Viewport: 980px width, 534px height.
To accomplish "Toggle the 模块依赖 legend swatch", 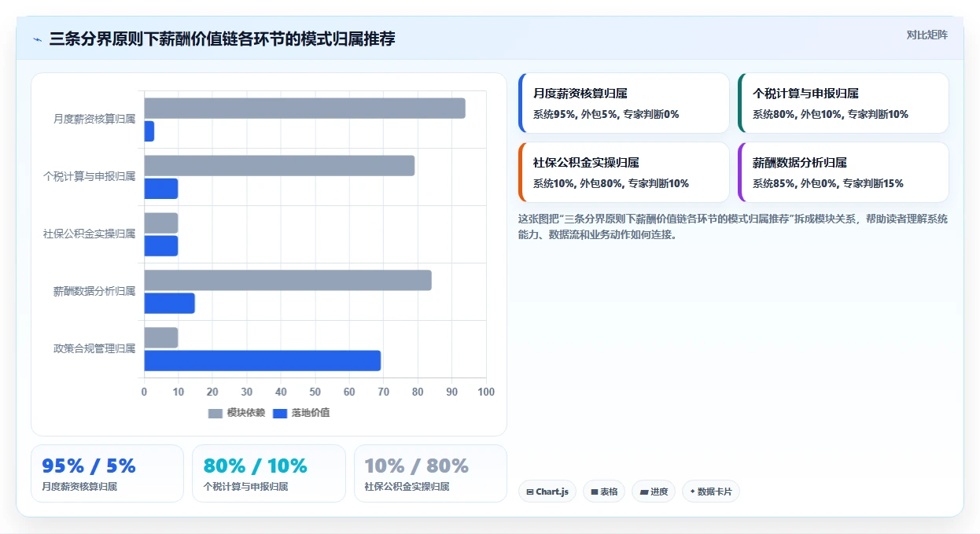I will click(x=216, y=413).
